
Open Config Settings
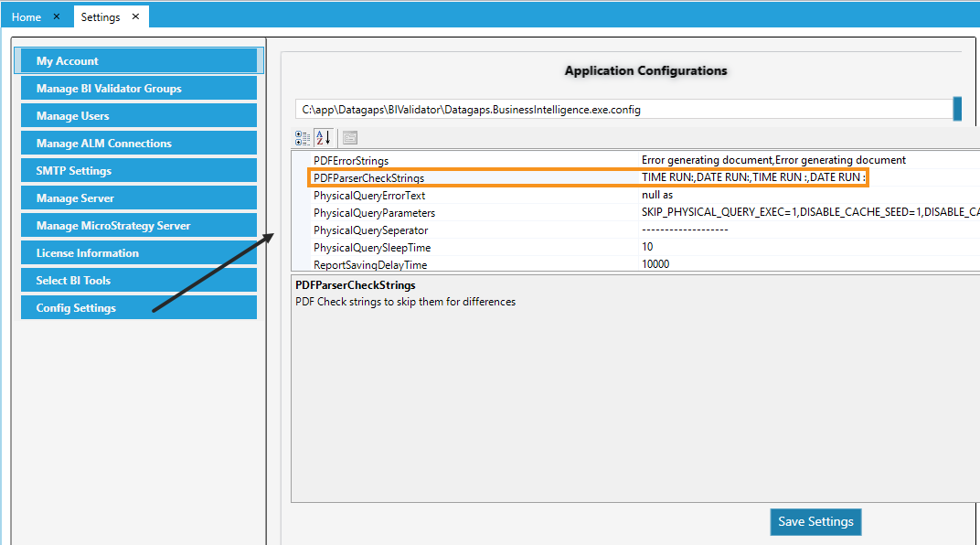coord(139,307)
